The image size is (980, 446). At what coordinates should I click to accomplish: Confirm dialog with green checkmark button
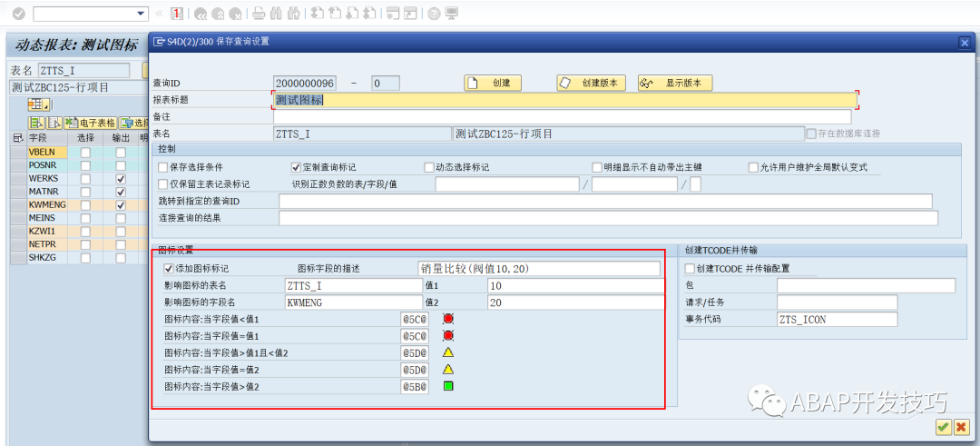[x=943, y=427]
